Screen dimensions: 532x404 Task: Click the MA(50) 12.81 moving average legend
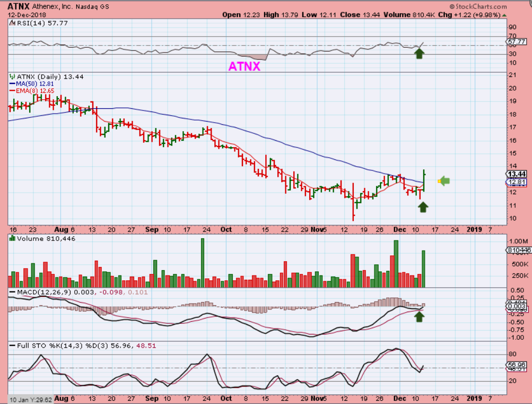(x=31, y=84)
